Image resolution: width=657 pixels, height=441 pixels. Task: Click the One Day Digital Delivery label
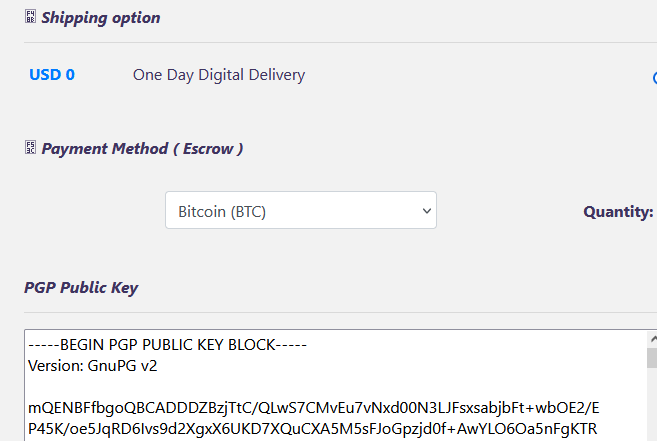[x=219, y=75]
